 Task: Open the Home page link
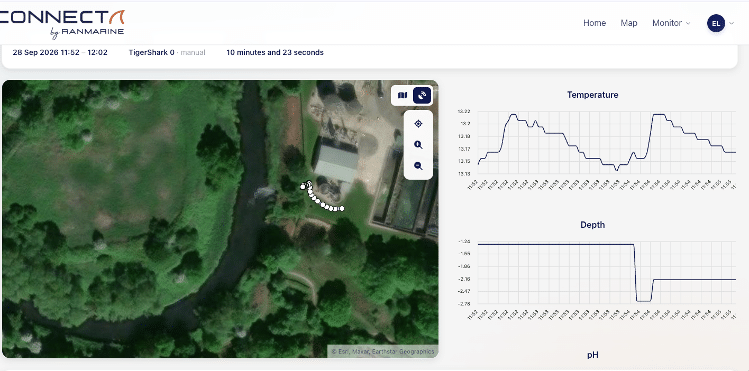tap(594, 23)
